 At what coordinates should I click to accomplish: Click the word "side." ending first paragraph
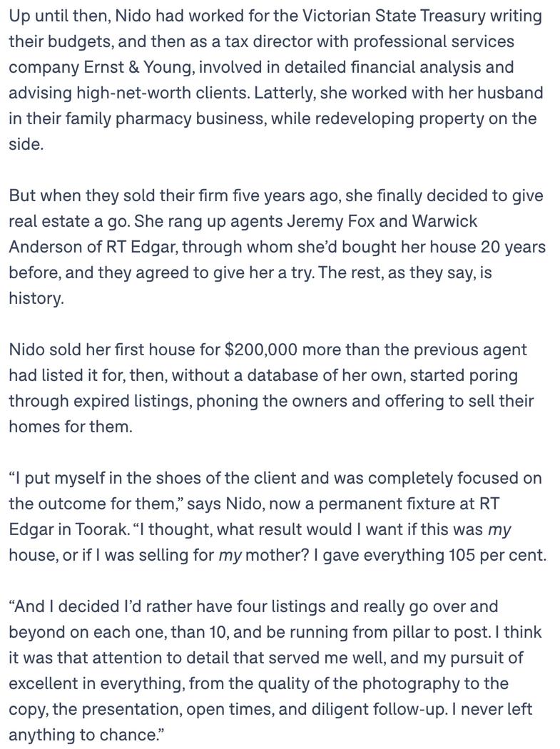click(26, 144)
